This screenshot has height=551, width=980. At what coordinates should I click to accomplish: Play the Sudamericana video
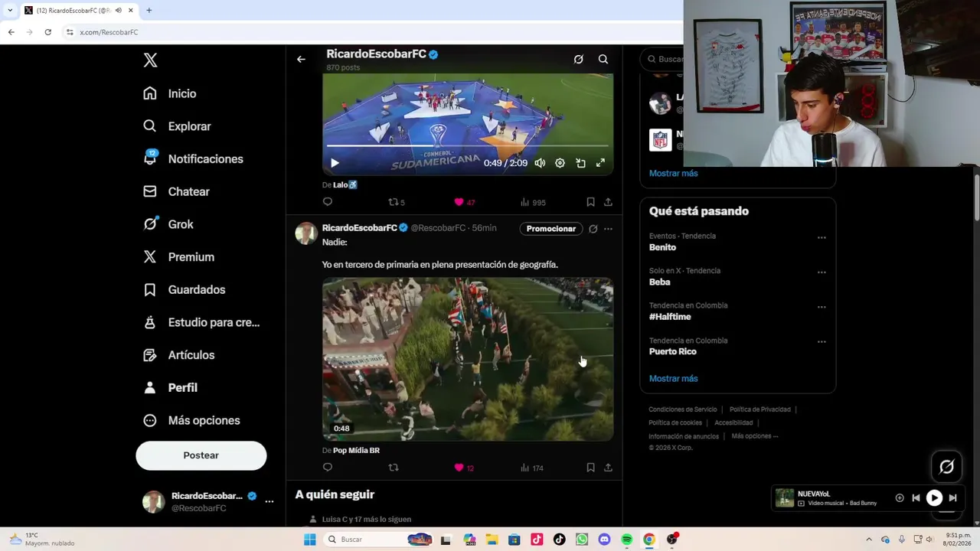point(335,163)
